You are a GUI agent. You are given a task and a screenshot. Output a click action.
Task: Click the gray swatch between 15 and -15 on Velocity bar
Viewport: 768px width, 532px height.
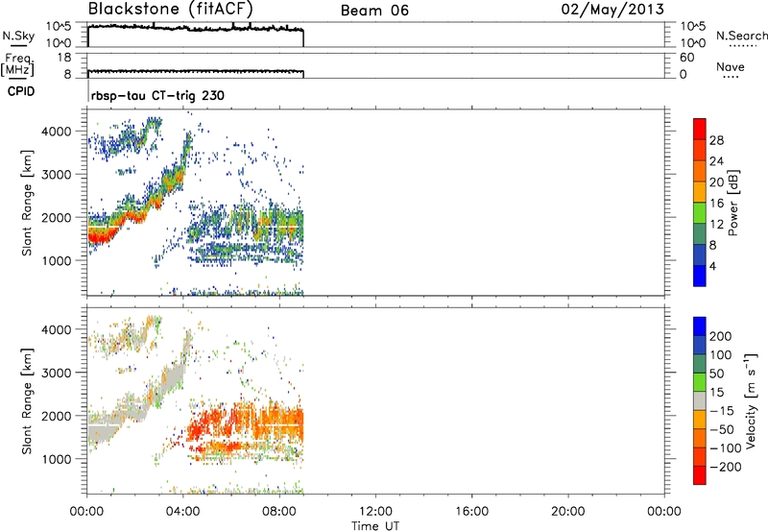(700, 401)
